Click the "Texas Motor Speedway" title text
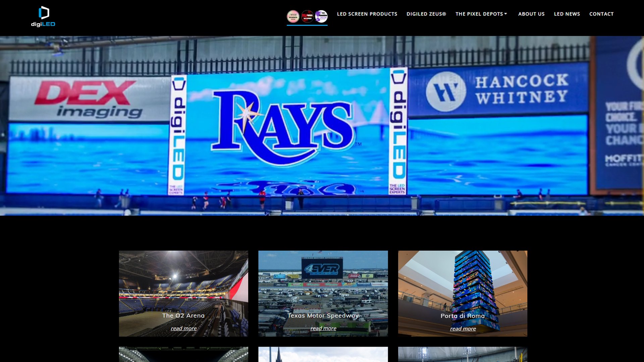644x362 pixels. (323, 316)
